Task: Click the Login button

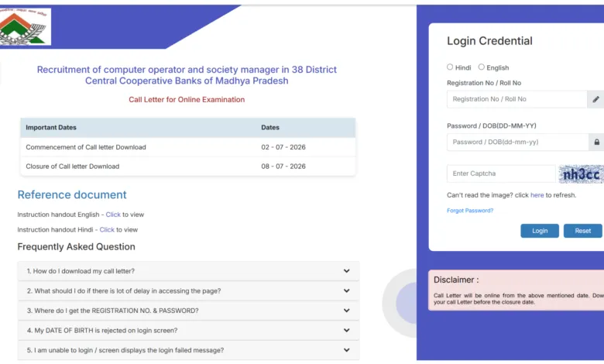Action: pos(540,231)
